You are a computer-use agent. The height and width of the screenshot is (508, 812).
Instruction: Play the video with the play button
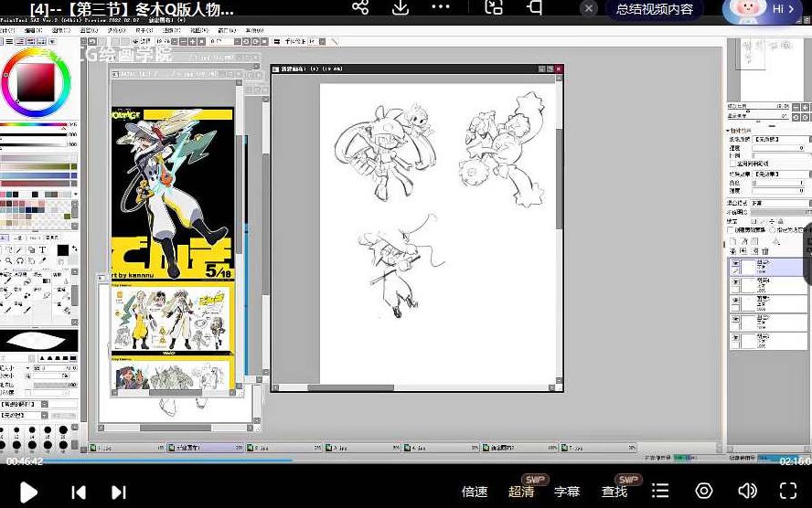[28, 492]
